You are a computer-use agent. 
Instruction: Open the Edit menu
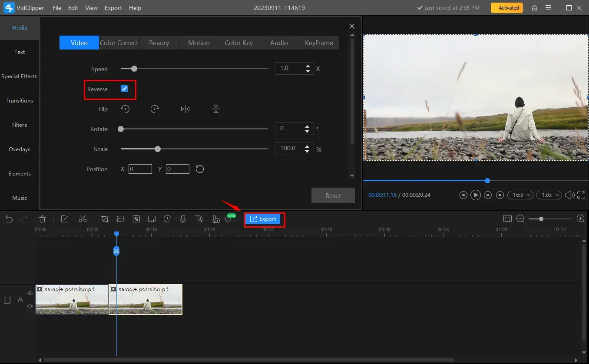pyautogui.click(x=73, y=8)
